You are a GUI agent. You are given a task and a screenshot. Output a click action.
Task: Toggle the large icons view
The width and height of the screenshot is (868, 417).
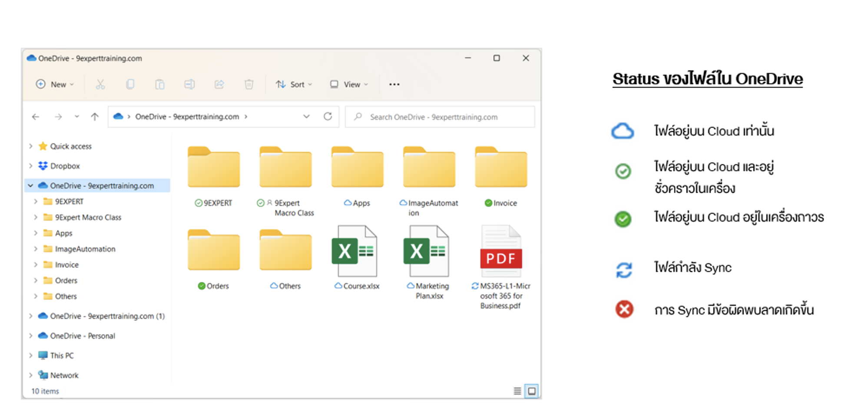pyautogui.click(x=532, y=391)
